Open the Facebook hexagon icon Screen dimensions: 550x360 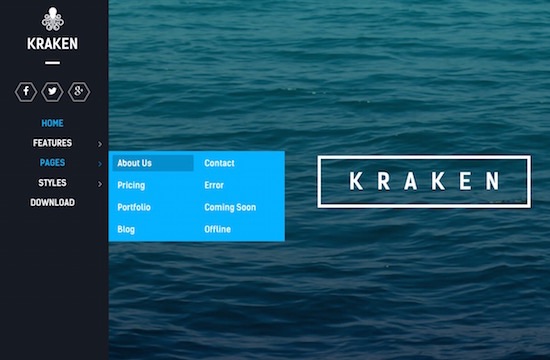click(26, 92)
